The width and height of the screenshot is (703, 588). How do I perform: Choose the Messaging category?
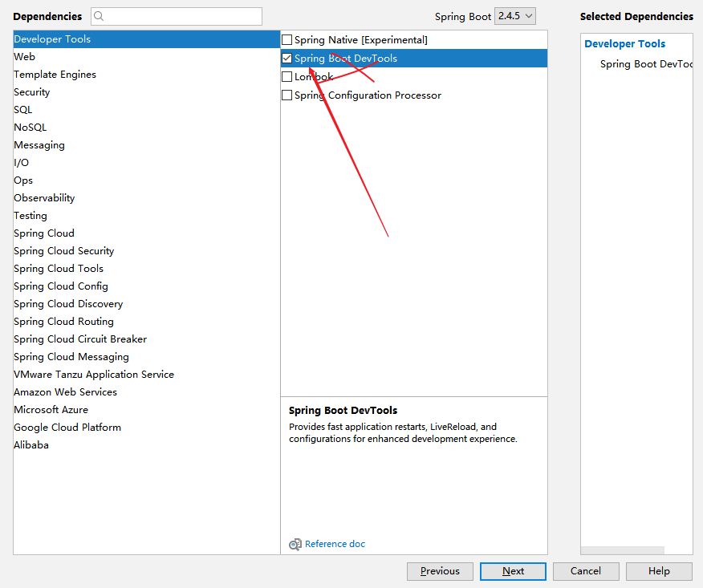[x=147, y=144]
